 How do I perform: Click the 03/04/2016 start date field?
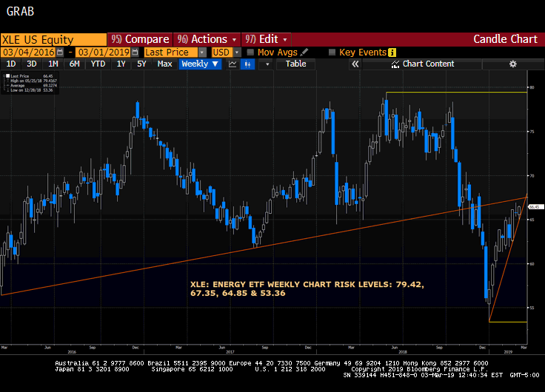point(28,53)
